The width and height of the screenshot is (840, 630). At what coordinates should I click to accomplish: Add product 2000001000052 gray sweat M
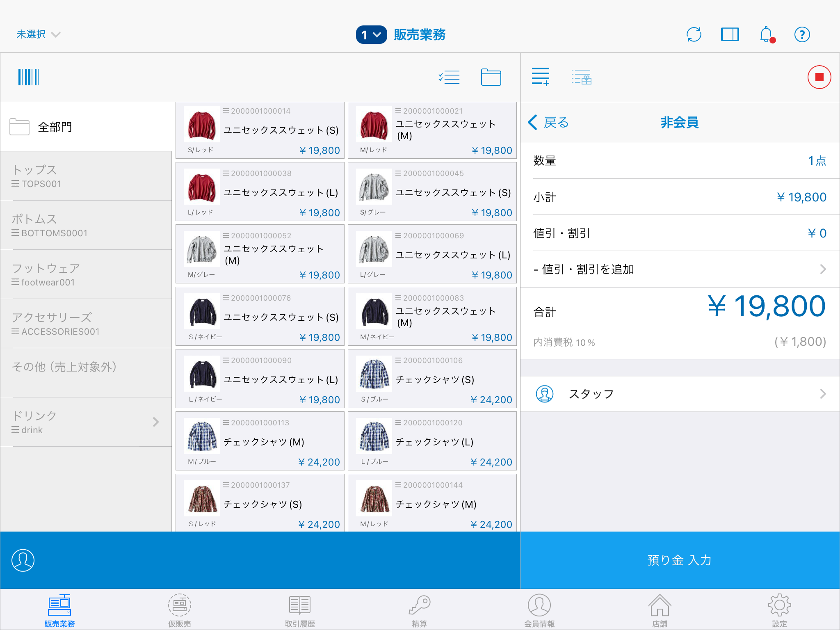[260, 254]
